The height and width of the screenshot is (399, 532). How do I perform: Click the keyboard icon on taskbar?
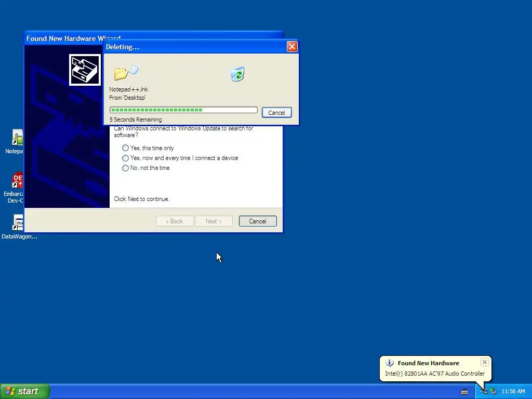[464, 392]
